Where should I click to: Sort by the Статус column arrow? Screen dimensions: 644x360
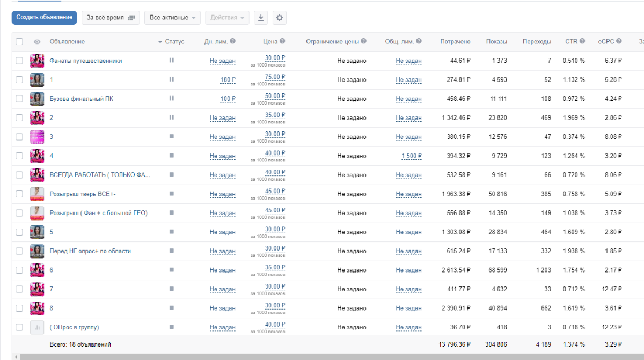160,42
